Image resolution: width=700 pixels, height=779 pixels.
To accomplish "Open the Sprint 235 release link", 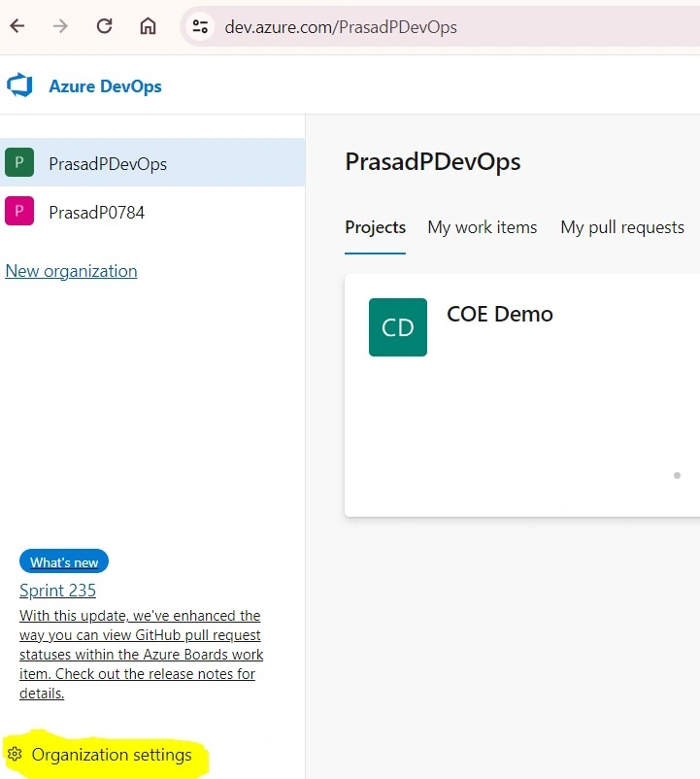I will click(57, 591).
